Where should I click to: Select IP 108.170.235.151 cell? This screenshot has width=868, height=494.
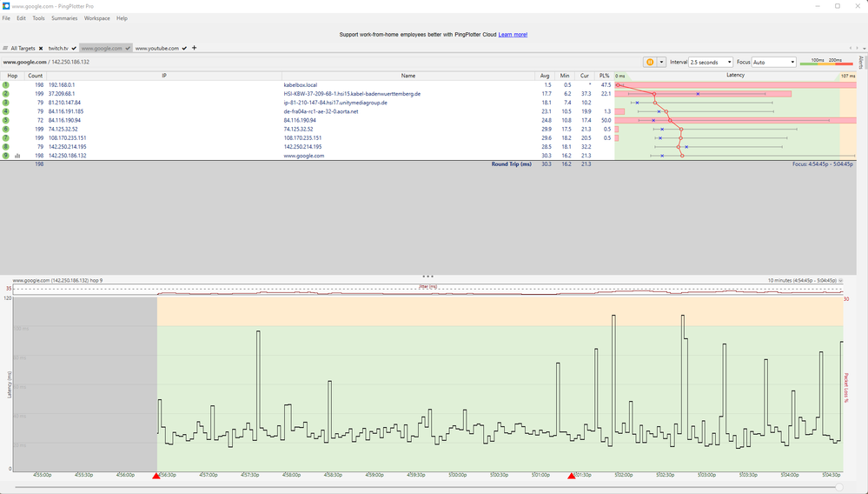68,138
